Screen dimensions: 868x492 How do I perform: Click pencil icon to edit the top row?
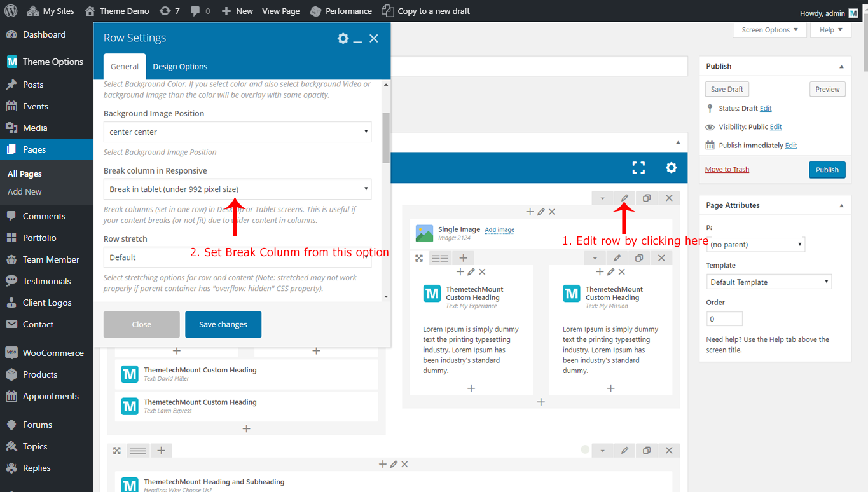(x=624, y=198)
